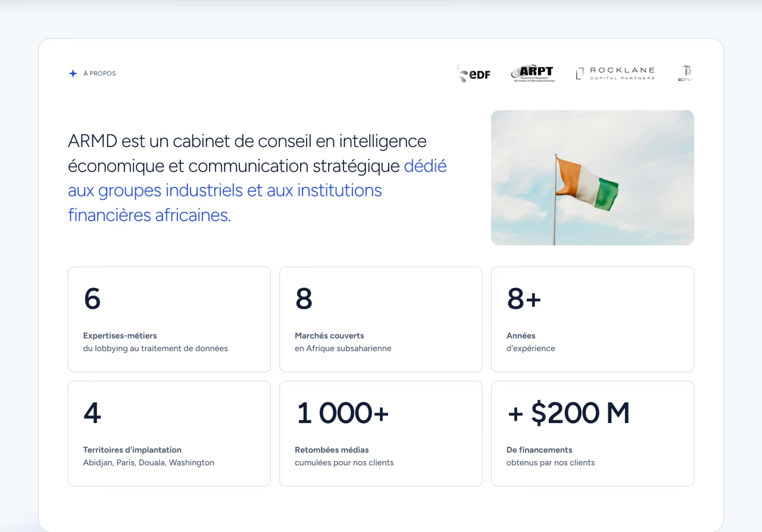Click the number 4 statistic
Viewport: 762px width, 532px height.
pos(92,413)
